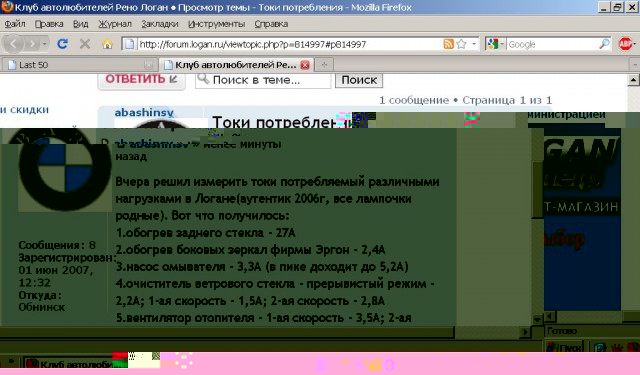Switch to the Last 50 tab
The image size is (640, 375).
tap(80, 64)
